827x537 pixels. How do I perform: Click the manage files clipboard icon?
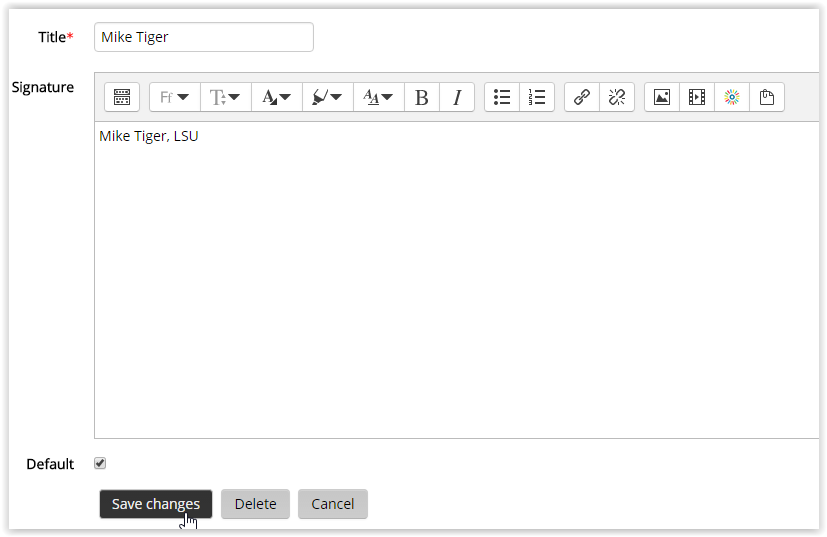click(767, 97)
